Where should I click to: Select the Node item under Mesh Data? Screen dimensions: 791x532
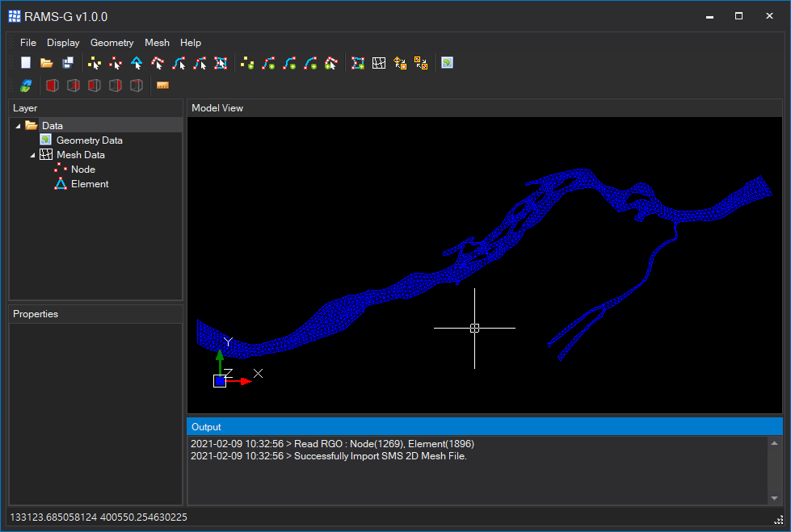point(82,170)
